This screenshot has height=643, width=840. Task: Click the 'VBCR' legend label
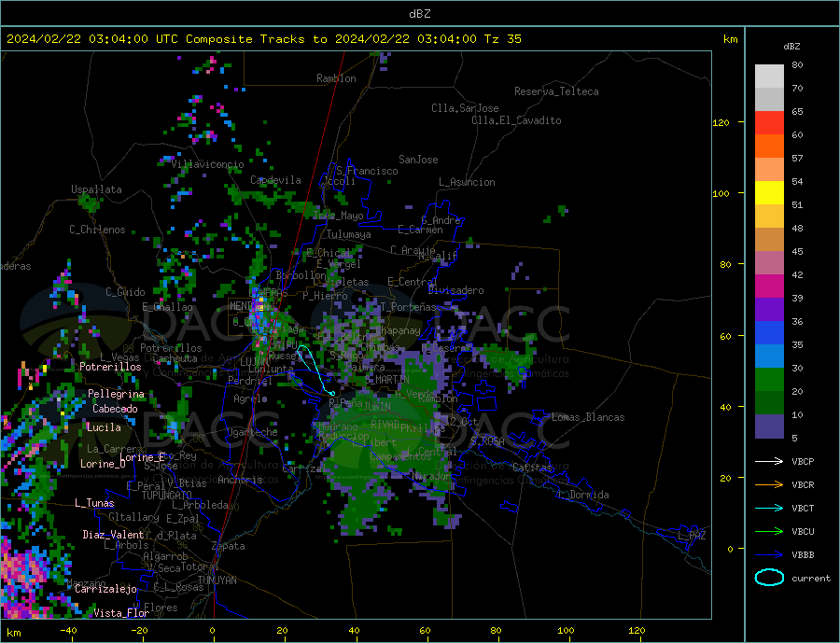803,485
